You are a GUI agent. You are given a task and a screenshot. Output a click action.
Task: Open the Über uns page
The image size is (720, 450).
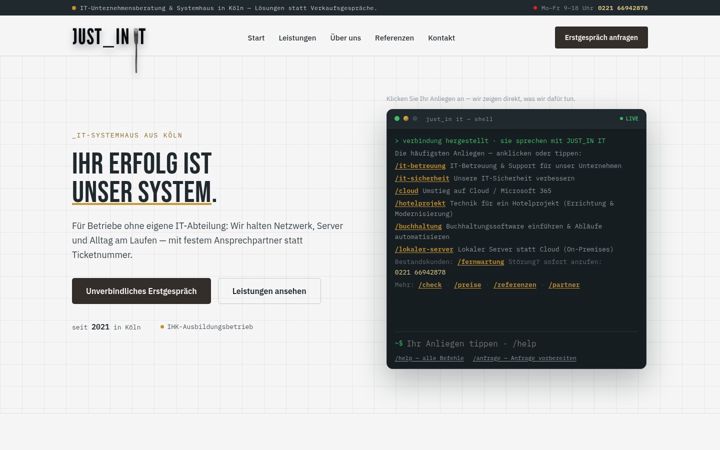click(345, 38)
